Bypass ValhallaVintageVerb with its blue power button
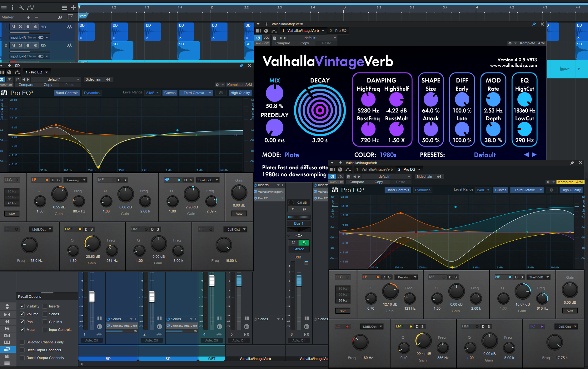The image size is (588, 369). click(258, 38)
